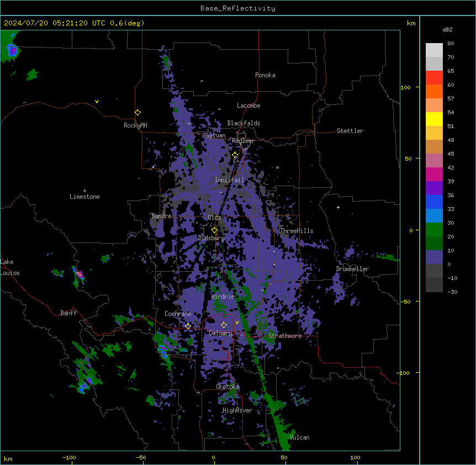Click the yellow V marker northwest of RockyMH

97,102
